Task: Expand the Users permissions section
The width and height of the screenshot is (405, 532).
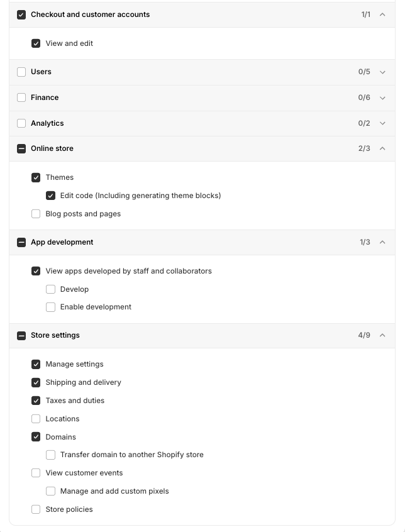Action: [382, 72]
